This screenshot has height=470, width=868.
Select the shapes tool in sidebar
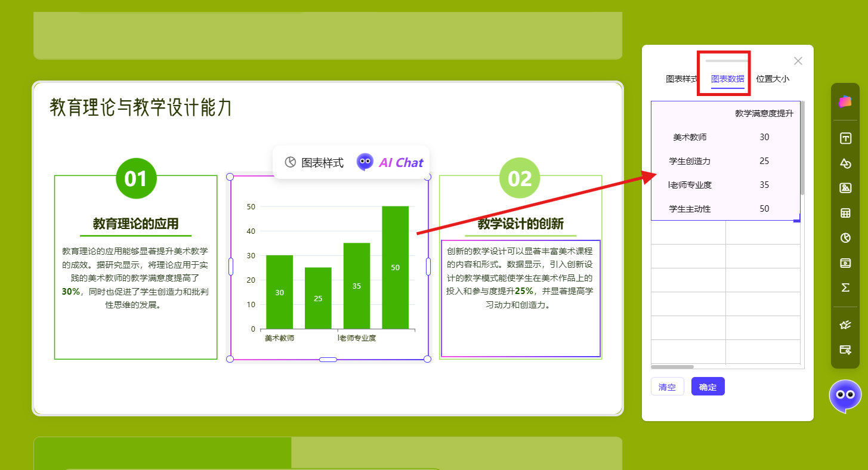(x=845, y=163)
